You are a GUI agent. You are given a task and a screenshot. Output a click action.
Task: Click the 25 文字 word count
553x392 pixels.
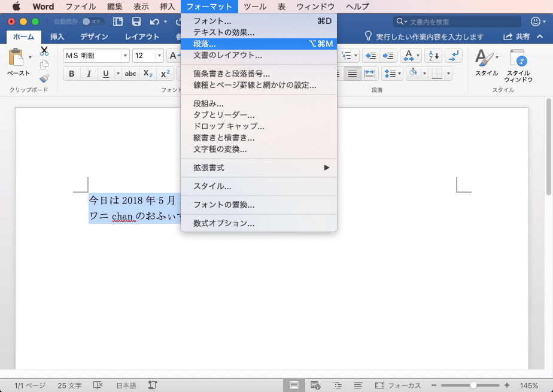click(x=69, y=385)
